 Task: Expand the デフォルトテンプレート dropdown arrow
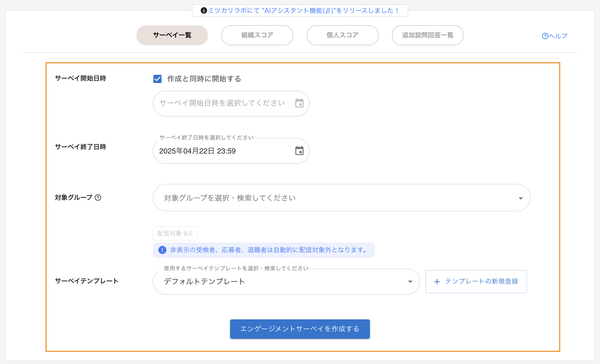tap(410, 282)
